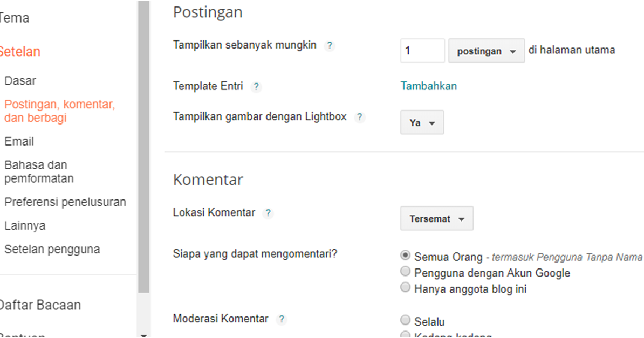The width and height of the screenshot is (644, 338).
Task: Open Dasar settings in sidebar
Action: [20, 81]
